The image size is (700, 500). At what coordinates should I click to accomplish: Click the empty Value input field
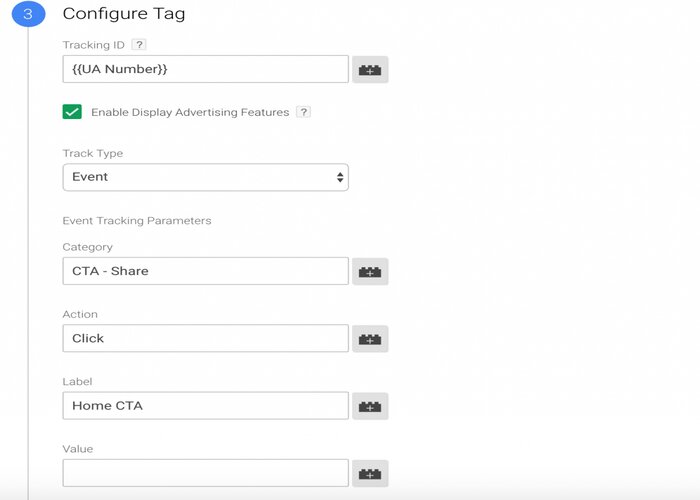tap(205, 473)
